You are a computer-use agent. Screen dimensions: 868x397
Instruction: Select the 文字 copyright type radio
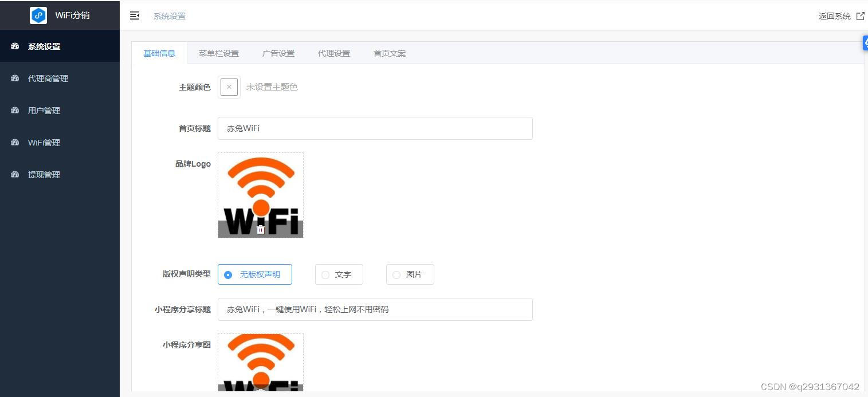click(x=339, y=274)
